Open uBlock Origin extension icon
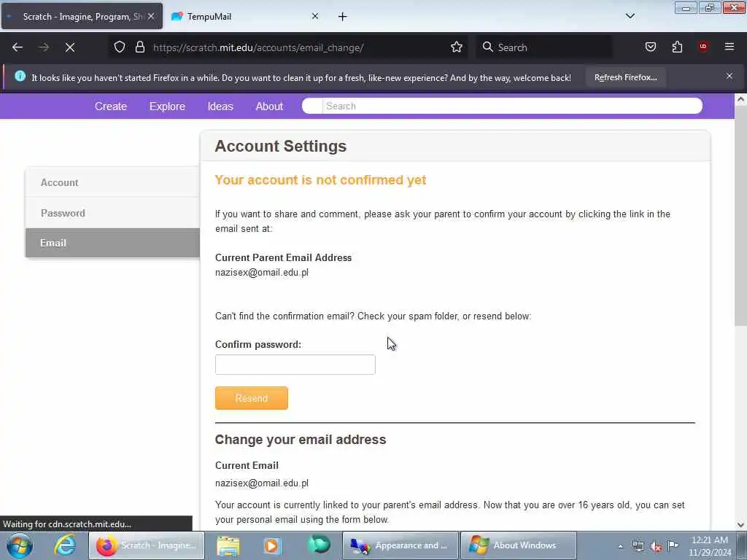 (703, 47)
